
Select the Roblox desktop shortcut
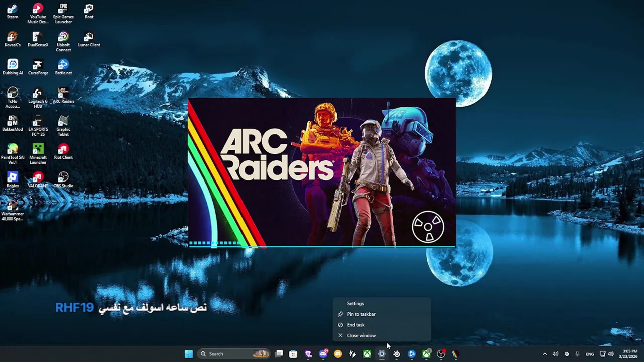click(x=13, y=180)
